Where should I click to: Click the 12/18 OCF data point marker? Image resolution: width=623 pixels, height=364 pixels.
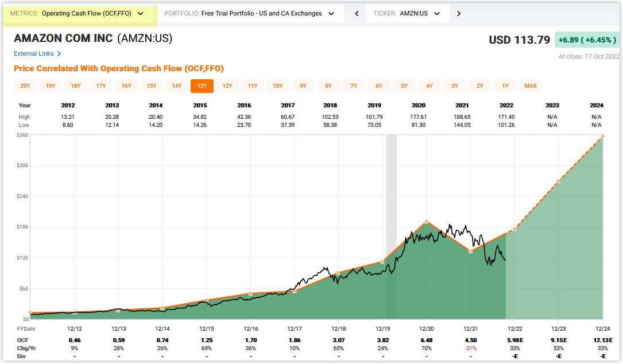point(338,273)
